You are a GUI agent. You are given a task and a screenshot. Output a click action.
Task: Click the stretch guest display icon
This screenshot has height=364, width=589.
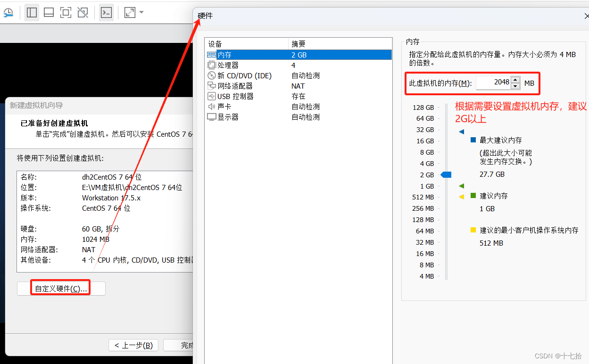130,13
